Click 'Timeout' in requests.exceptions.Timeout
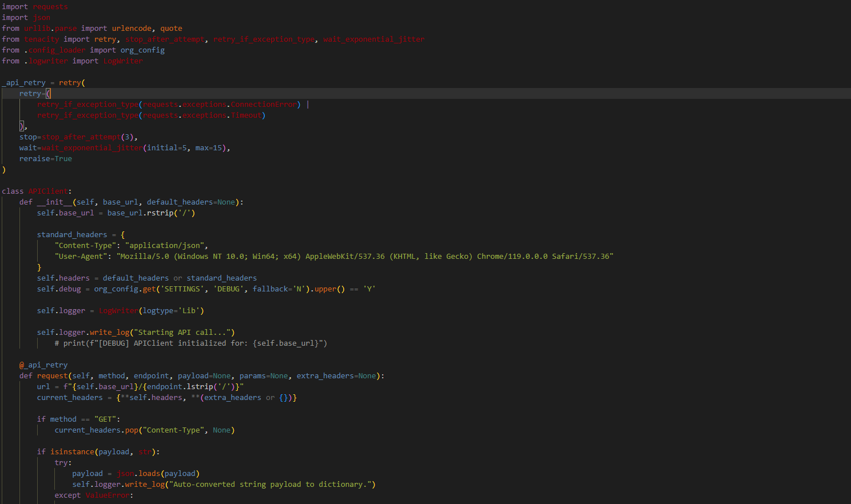The image size is (851, 504). pyautogui.click(x=246, y=115)
